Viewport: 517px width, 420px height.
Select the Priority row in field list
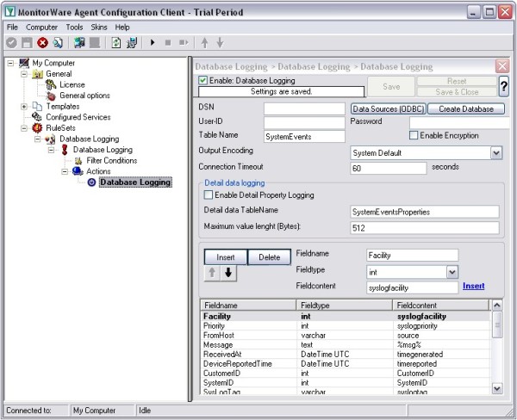pyautogui.click(x=345, y=326)
